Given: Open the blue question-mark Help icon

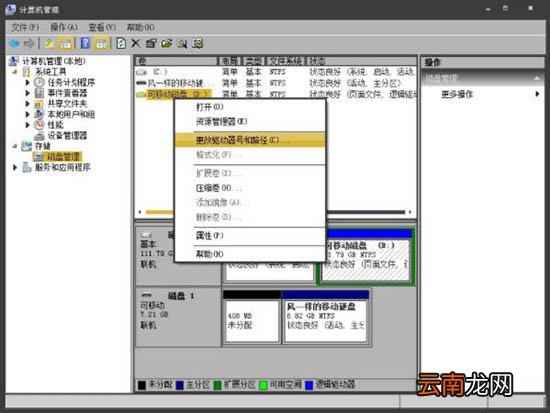Looking at the screenshot, I should [85, 44].
